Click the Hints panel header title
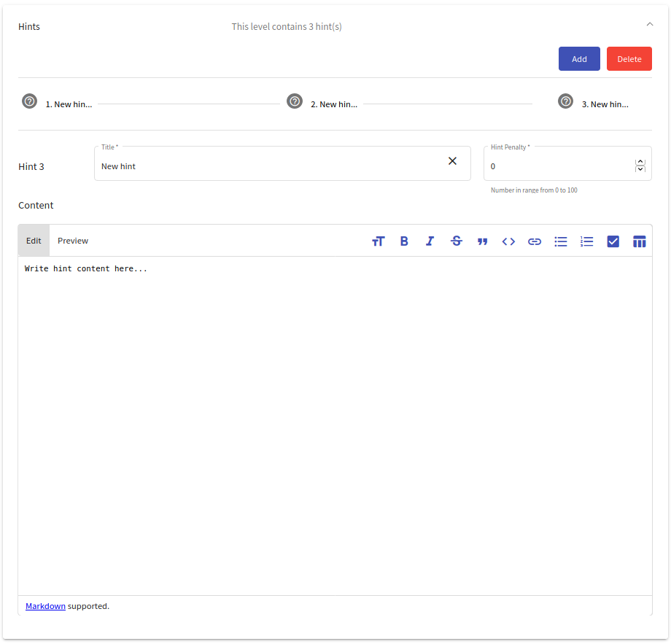The height and width of the screenshot is (644, 671). [29, 26]
